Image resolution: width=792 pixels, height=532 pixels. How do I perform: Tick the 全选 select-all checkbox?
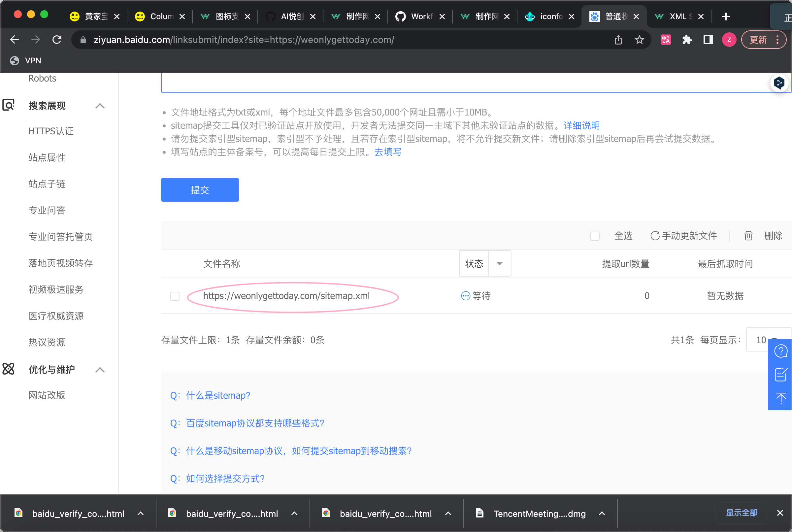tap(595, 236)
